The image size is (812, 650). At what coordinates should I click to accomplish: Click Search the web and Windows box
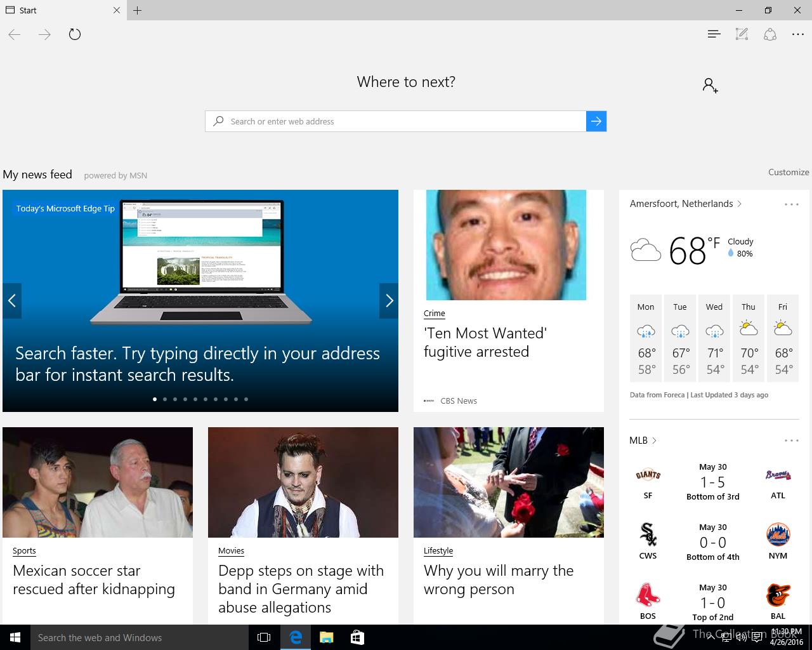140,637
